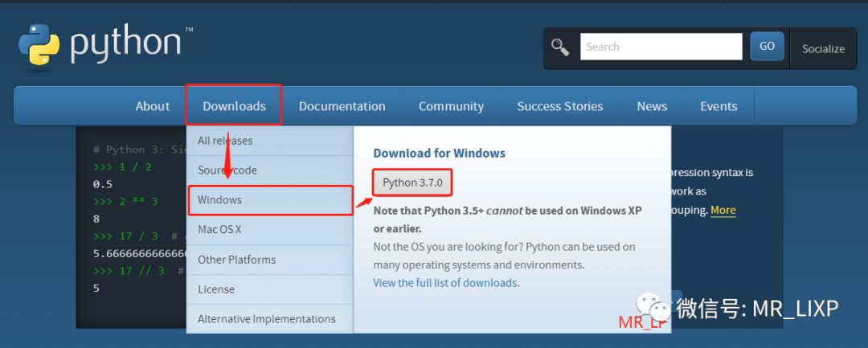Click the Python logo in the header
The image size is (868, 348).
tap(106, 46)
